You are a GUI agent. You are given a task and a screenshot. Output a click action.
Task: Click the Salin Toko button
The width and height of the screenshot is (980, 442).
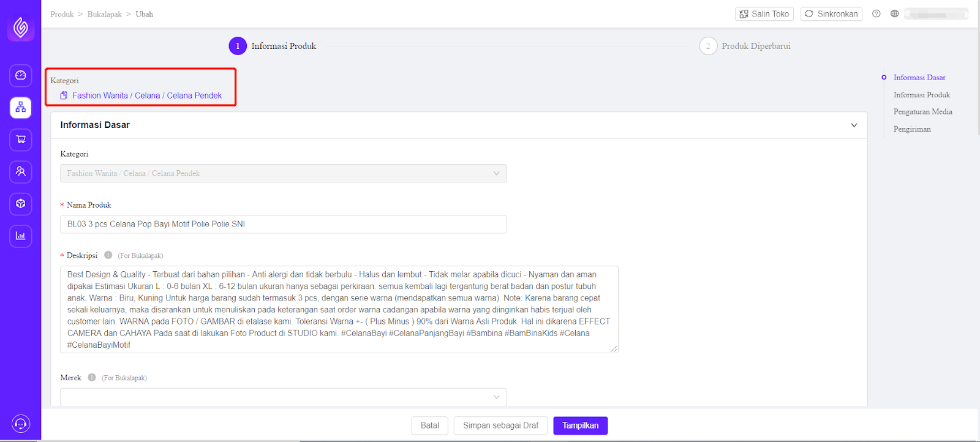click(764, 14)
